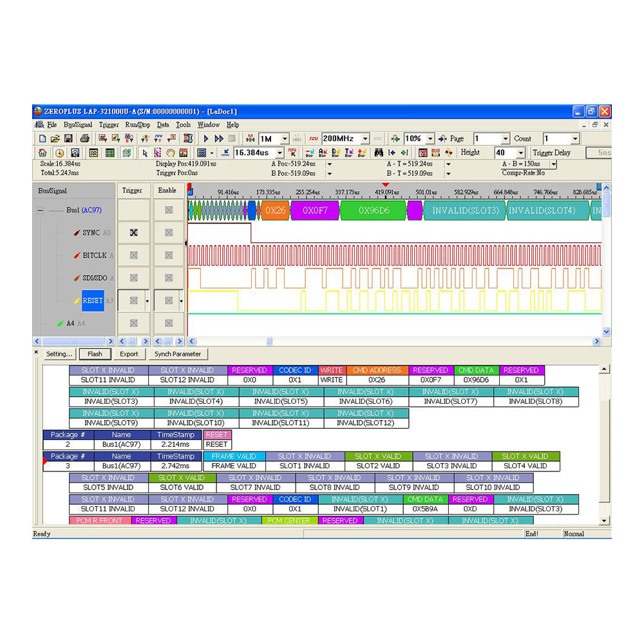Jump to previous edge arrow icon

(x=392, y=153)
